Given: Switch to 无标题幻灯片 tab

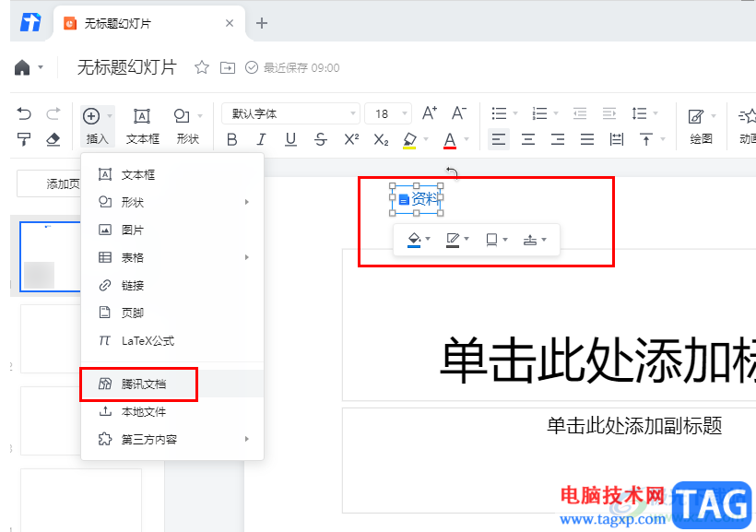Looking at the screenshot, I should click(x=149, y=23).
